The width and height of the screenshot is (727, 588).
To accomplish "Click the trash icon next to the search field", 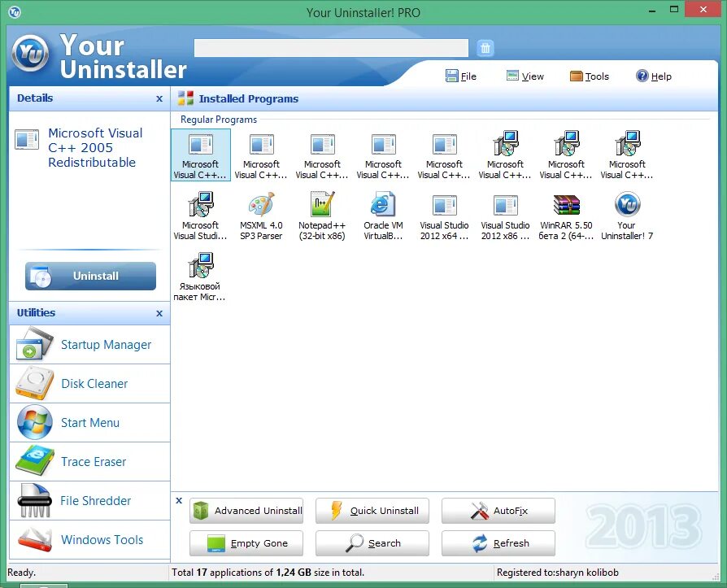I will pos(485,48).
